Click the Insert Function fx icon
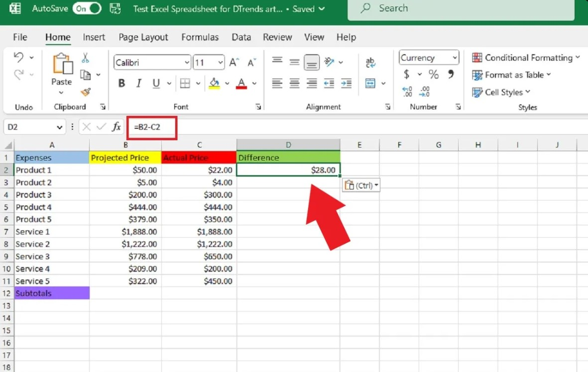The width and height of the screenshot is (588, 372). pos(117,127)
